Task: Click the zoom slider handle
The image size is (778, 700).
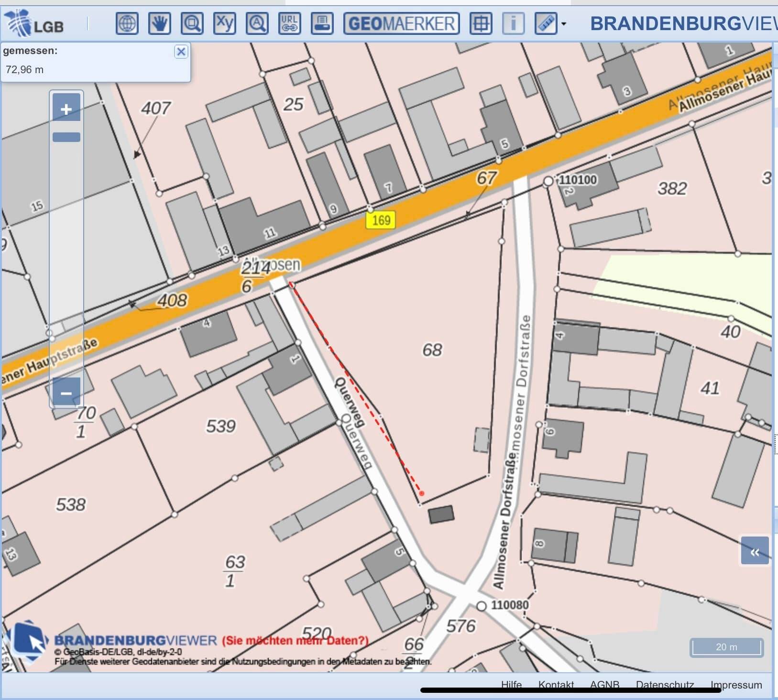Action: (66, 137)
